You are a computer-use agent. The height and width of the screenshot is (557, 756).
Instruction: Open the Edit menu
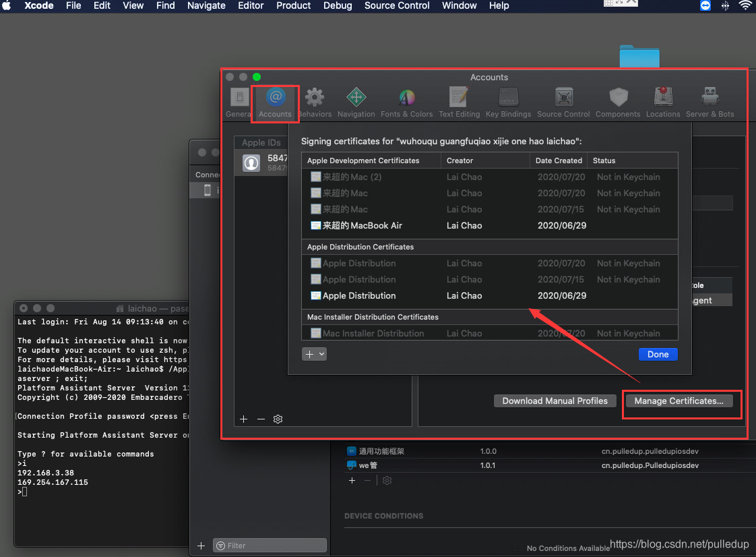(x=102, y=6)
